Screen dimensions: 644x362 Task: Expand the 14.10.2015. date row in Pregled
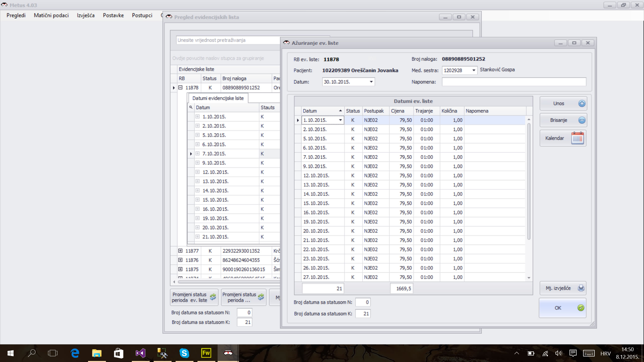click(197, 190)
